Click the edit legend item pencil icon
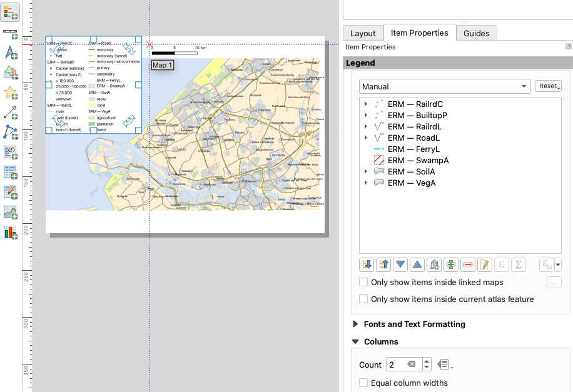The height and width of the screenshot is (392, 573). [x=484, y=264]
